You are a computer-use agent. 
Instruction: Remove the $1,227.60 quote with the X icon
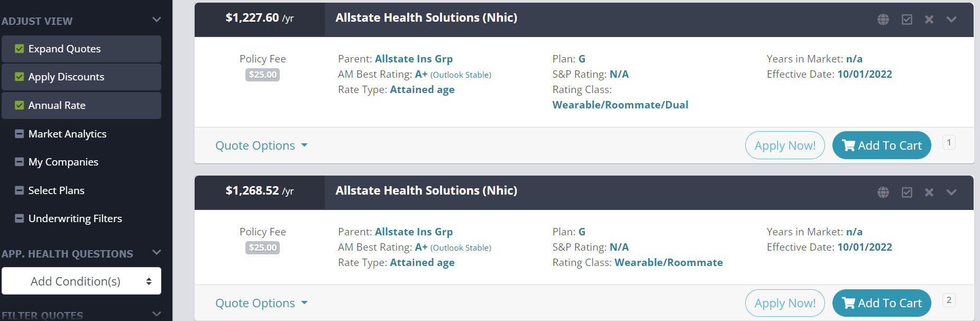[929, 19]
